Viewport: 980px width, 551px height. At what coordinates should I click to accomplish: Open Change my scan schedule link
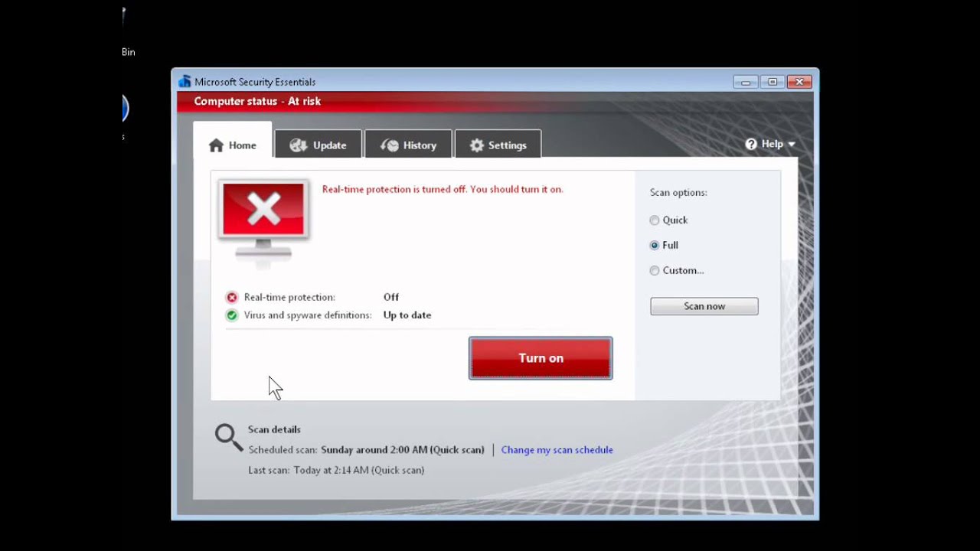[557, 450]
